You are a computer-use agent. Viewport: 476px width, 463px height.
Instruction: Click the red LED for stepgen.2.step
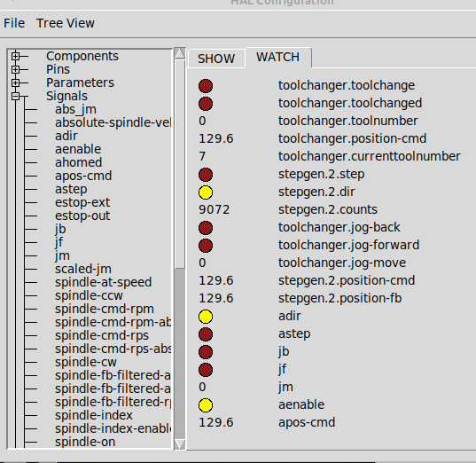[206, 175]
